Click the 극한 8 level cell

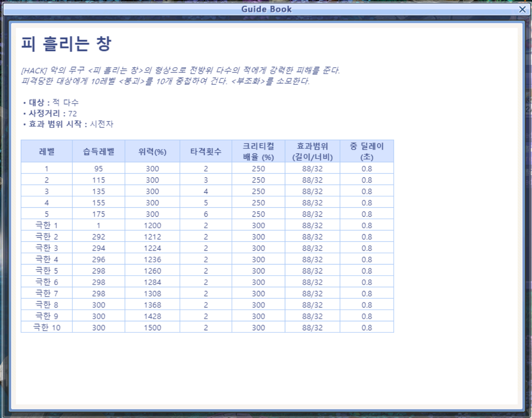[x=47, y=305]
